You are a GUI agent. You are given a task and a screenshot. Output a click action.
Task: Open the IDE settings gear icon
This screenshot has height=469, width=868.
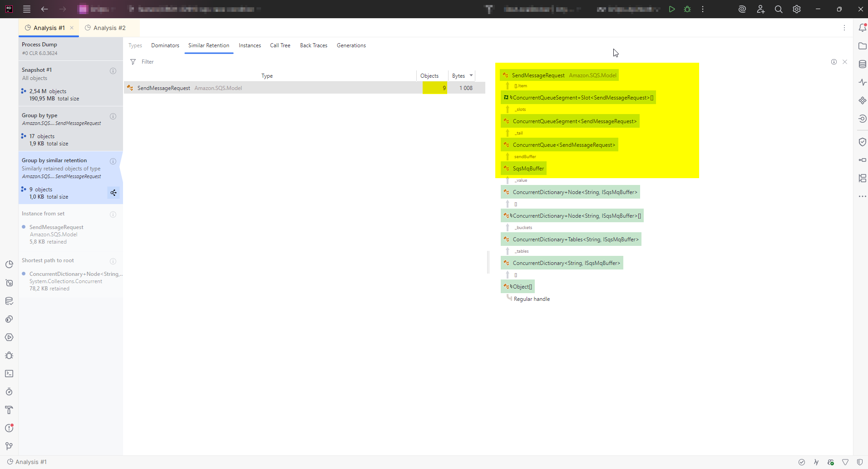pos(797,9)
